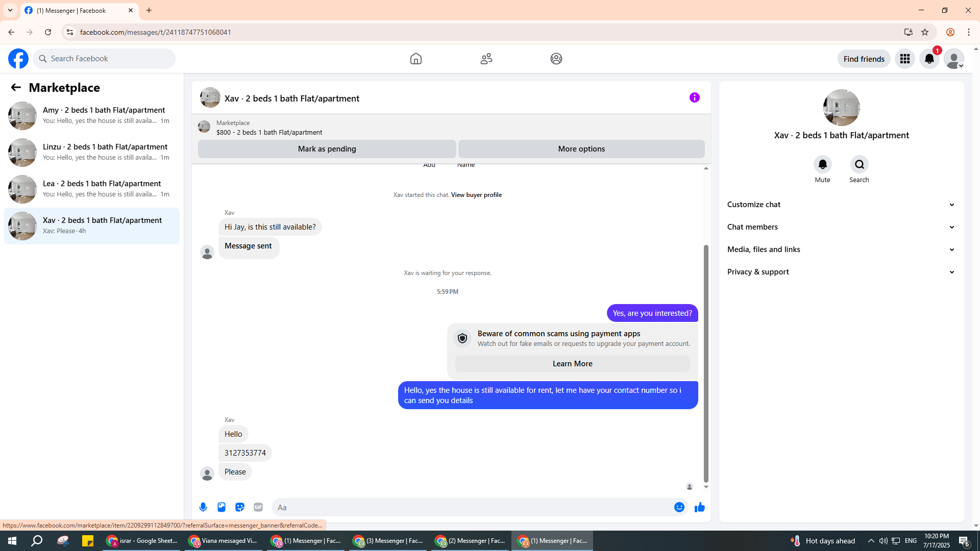
Task: Click the Chrome profile icon
Action: click(x=950, y=32)
